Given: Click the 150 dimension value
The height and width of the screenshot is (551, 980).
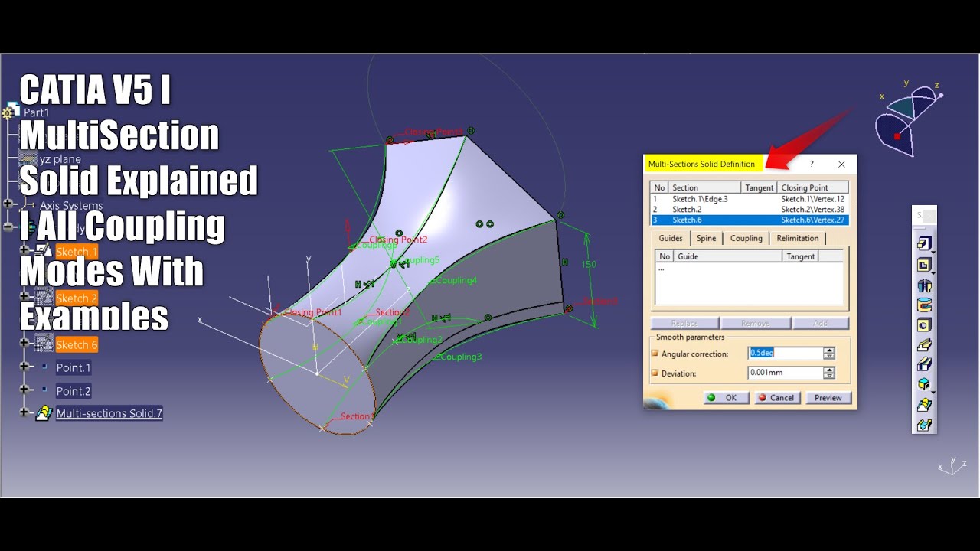Looking at the screenshot, I should pyautogui.click(x=589, y=264).
